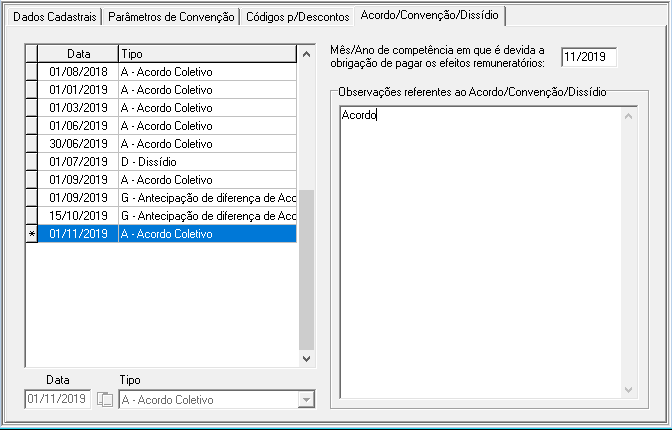Click the asterisk row indicator for 01/11/2019
Image resolution: width=672 pixels, height=430 pixels.
31,234
